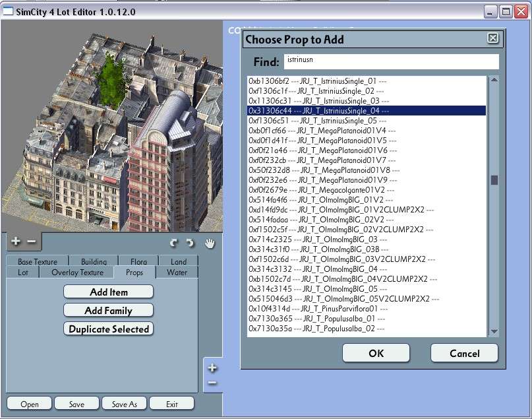Select prop JRJ_T_MegaPlatanoid01V8
Screen dimensions: 532x419
pos(367,170)
